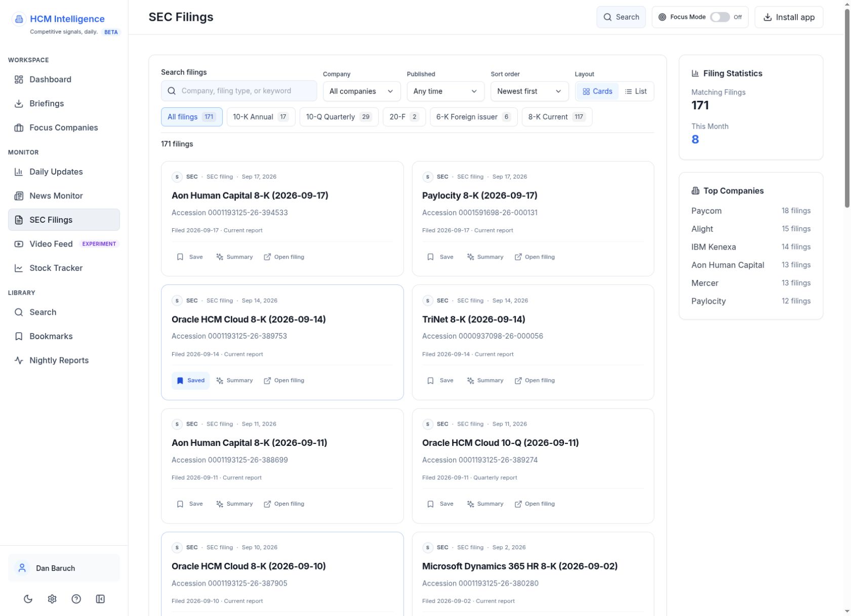
Task: Toggle Focus Mode switch on
Action: [x=719, y=17]
